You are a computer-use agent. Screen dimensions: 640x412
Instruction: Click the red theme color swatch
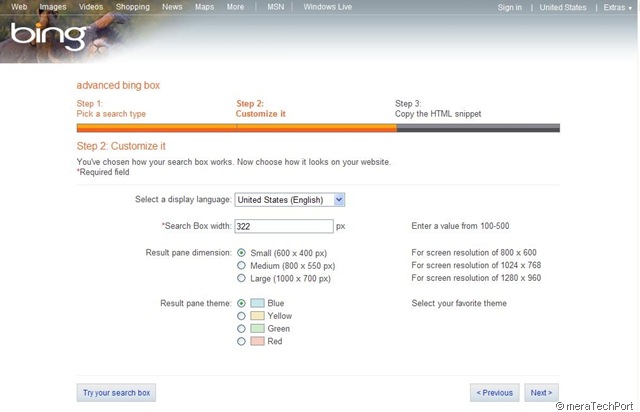coord(257,341)
